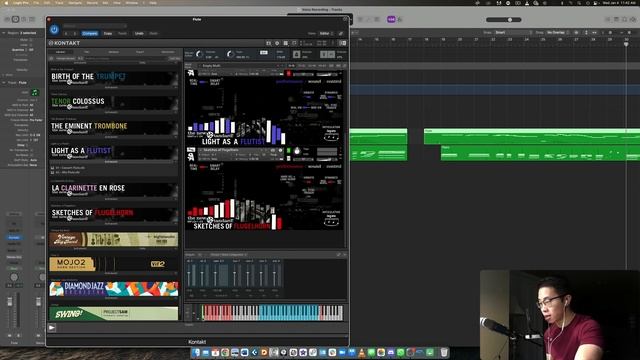Click Kontakt rack view icon
The height and width of the screenshot is (360, 640).
coord(286,43)
